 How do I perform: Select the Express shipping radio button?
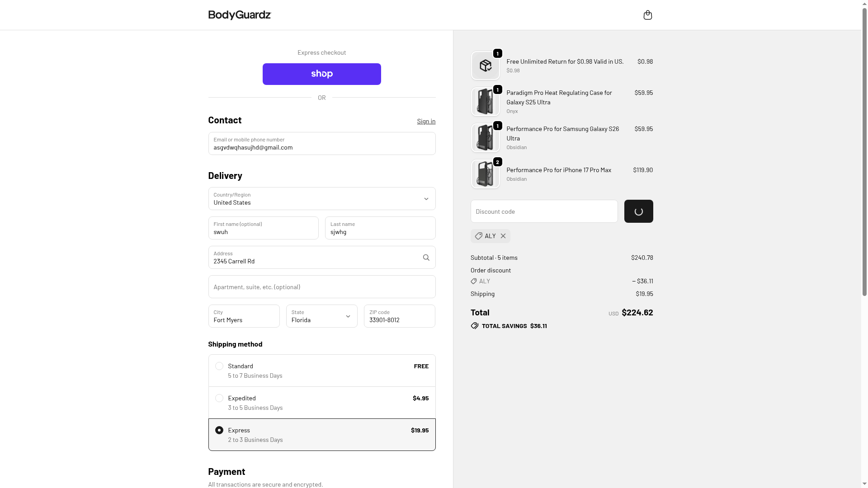pyautogui.click(x=219, y=430)
